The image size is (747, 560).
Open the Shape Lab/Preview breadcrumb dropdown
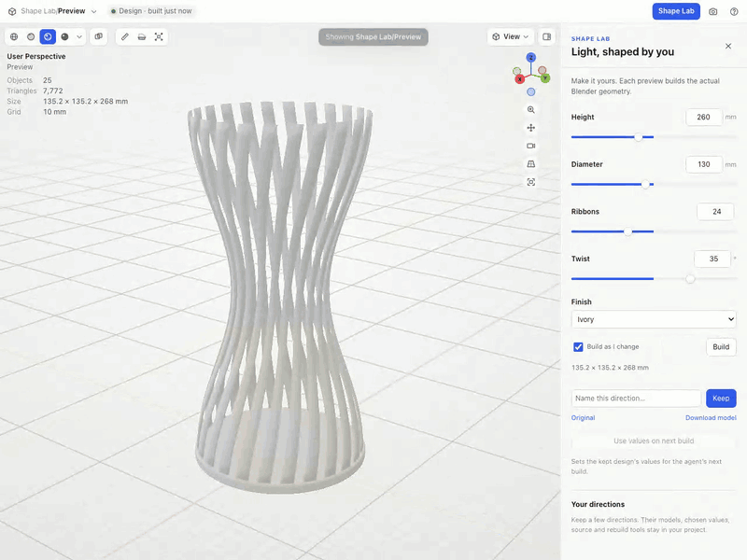click(94, 11)
